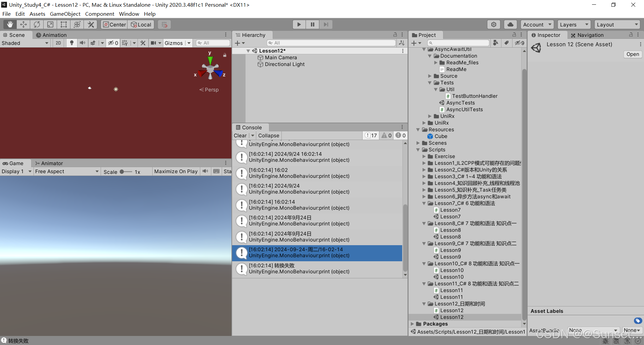
Task: Mute audio in Game view
Action: tap(205, 171)
